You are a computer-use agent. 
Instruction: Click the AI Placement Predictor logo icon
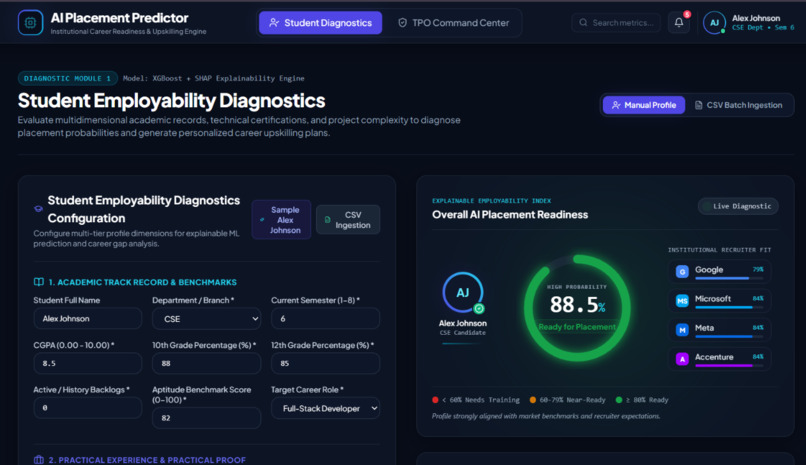(x=30, y=23)
